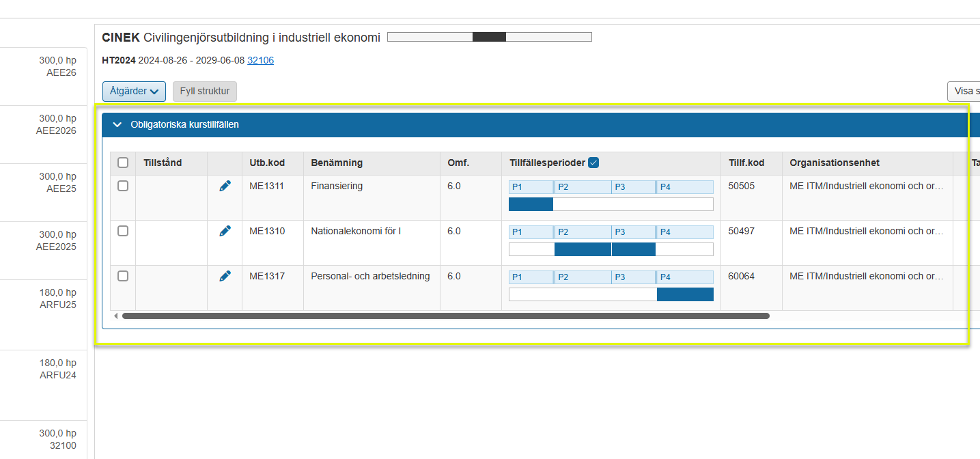Click the P4 period label for Finansiering
Screen dimensions: 980x459
click(684, 187)
